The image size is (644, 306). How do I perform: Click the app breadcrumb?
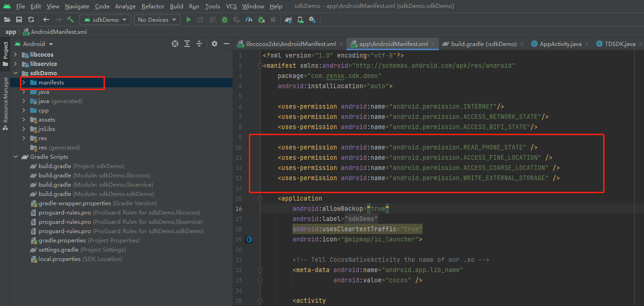(11, 32)
